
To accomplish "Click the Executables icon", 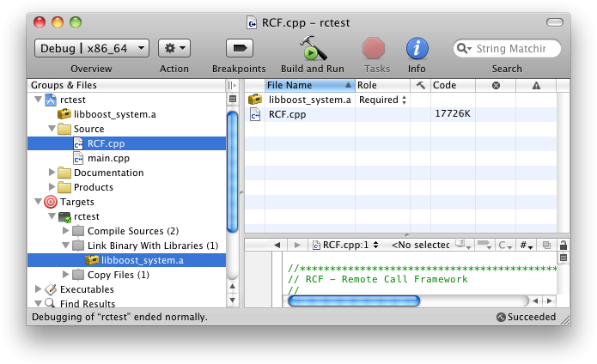I will click(51, 289).
